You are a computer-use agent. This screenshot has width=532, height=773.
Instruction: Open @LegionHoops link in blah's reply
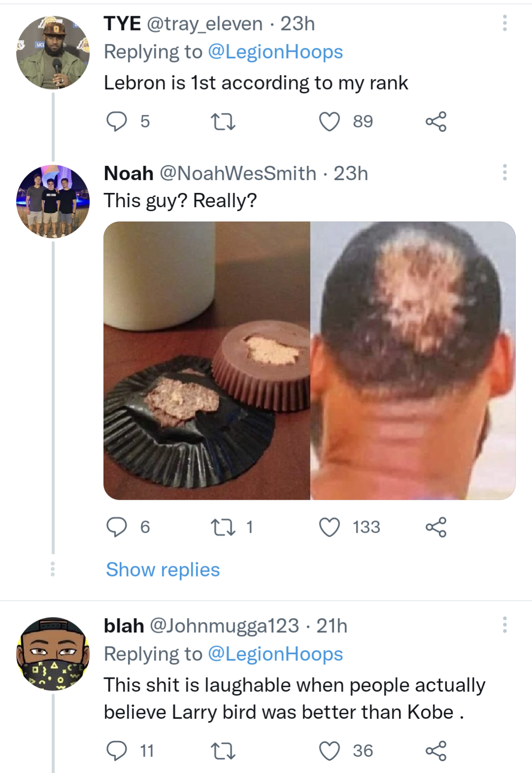(275, 654)
